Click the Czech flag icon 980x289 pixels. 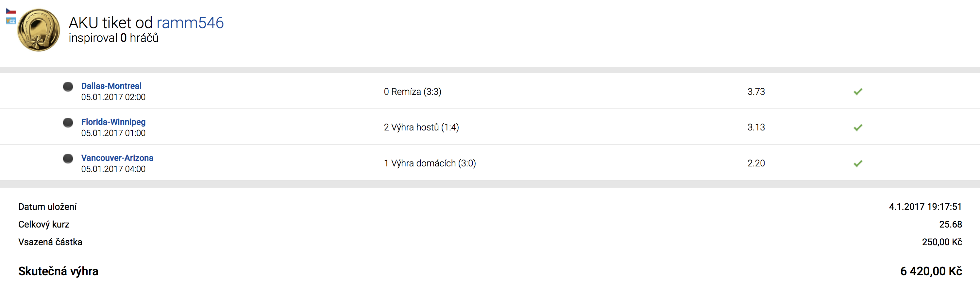pyautogui.click(x=10, y=11)
